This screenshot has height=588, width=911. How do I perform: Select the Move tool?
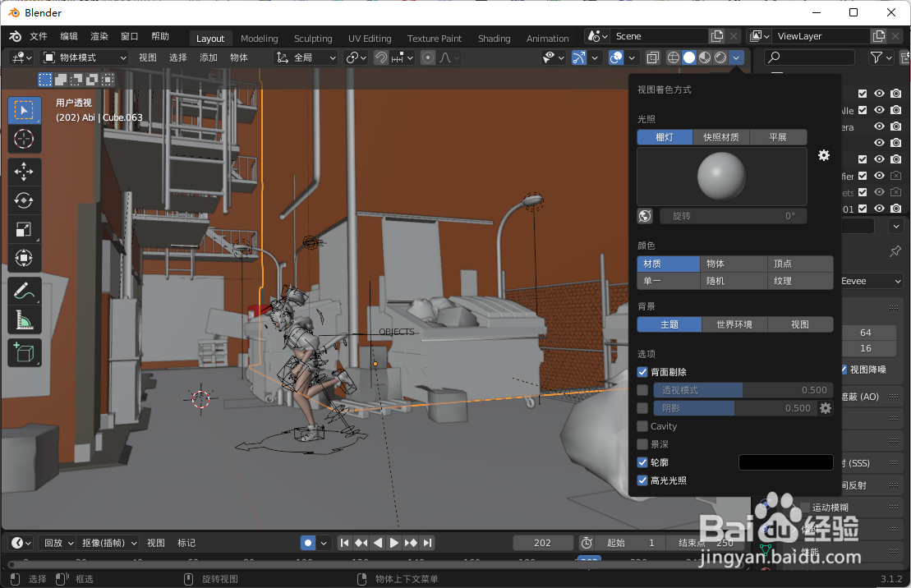point(24,172)
